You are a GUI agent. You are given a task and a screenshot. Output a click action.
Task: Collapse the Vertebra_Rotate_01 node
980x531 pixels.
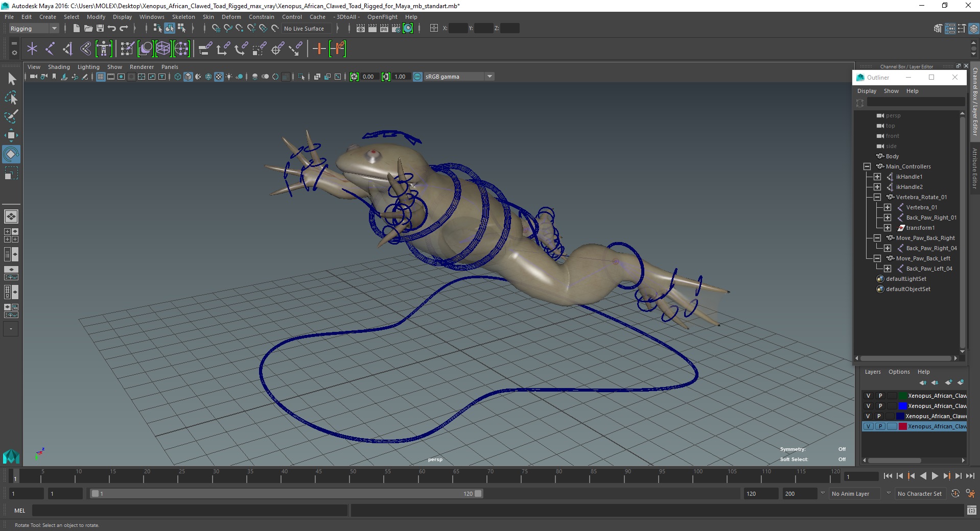pos(877,197)
